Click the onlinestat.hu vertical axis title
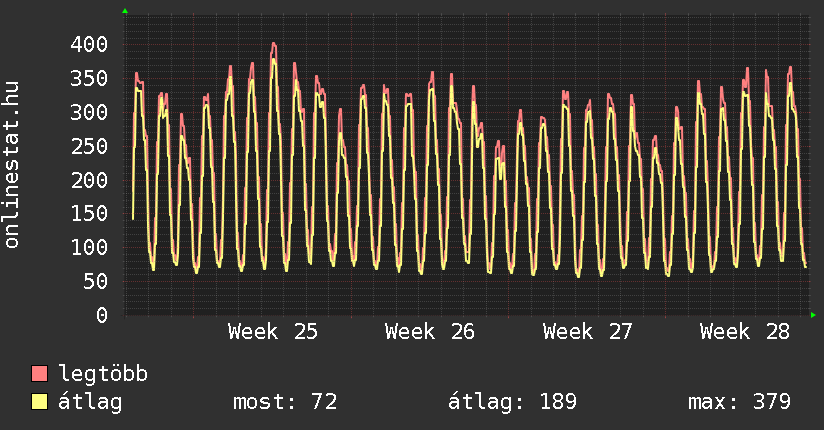The image size is (824, 430). click(x=12, y=164)
